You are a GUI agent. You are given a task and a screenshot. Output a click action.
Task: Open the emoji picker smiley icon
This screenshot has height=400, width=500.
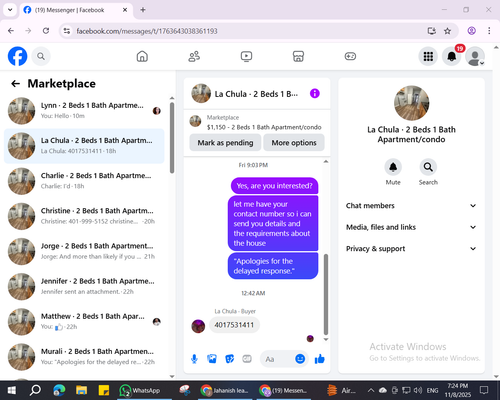[x=300, y=359]
